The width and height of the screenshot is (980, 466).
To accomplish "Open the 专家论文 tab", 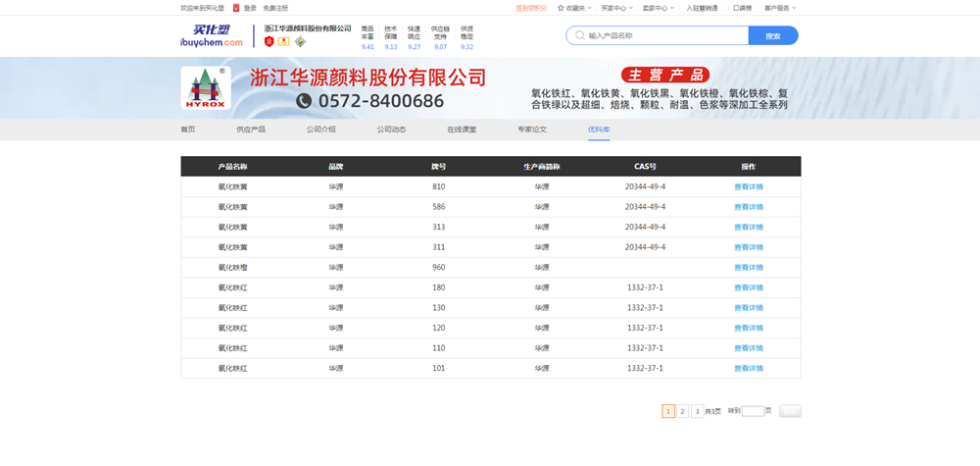I will 532,129.
